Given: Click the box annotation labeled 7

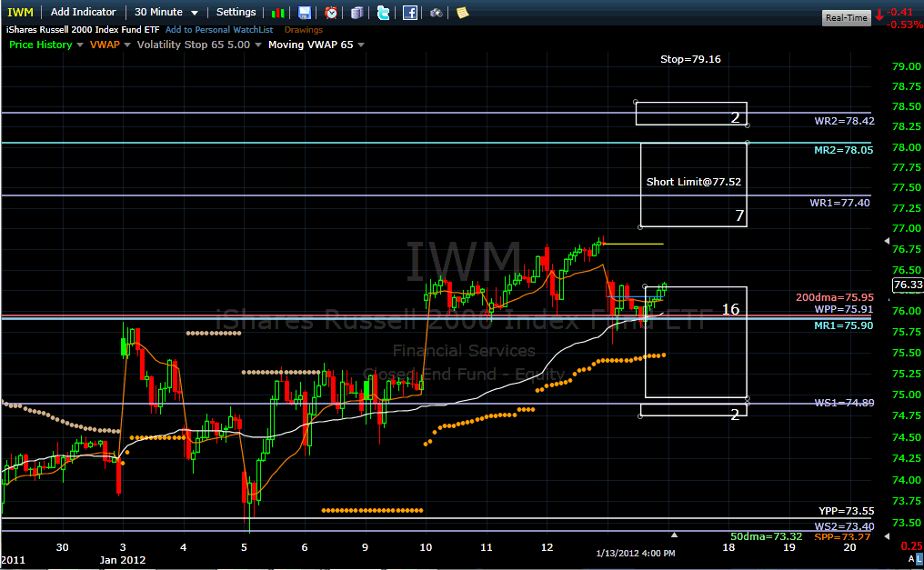Looking at the screenshot, I should coord(694,185).
